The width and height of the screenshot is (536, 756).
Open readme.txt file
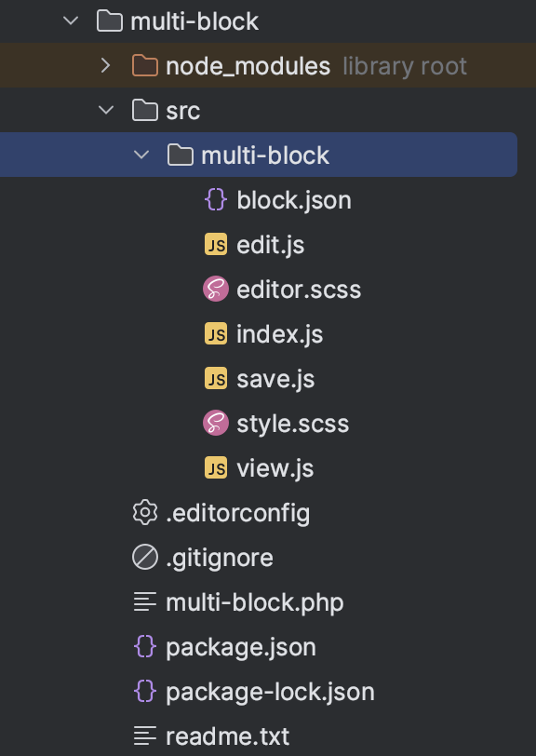point(227,736)
